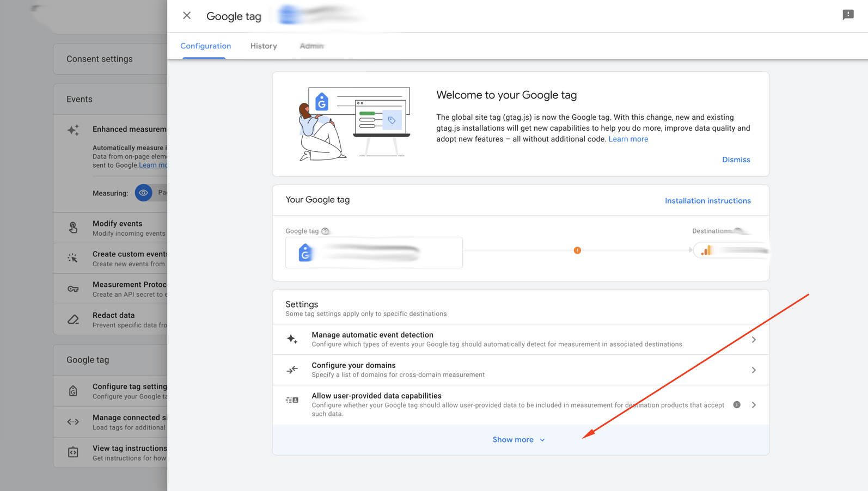Open Manage automatic event detection
The width and height of the screenshot is (868, 491).
coord(521,340)
